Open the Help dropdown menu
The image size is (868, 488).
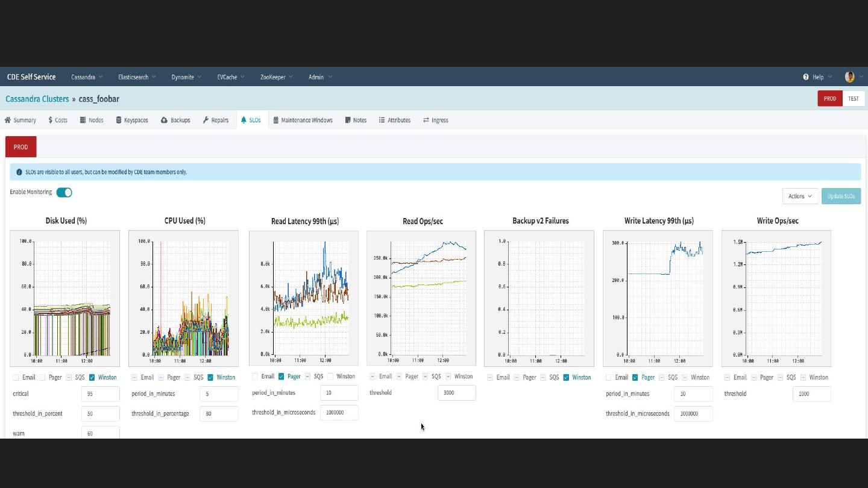click(x=817, y=77)
